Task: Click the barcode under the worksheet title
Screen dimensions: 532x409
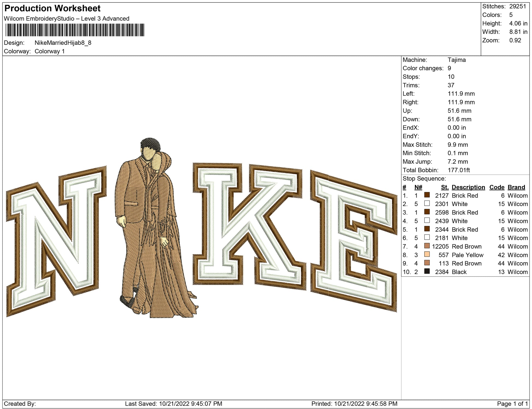Action: (75, 30)
